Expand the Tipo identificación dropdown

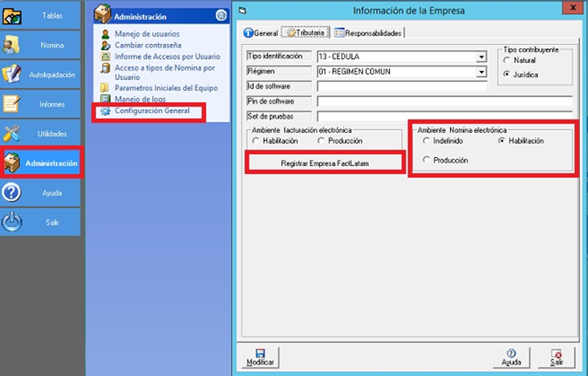click(x=481, y=57)
